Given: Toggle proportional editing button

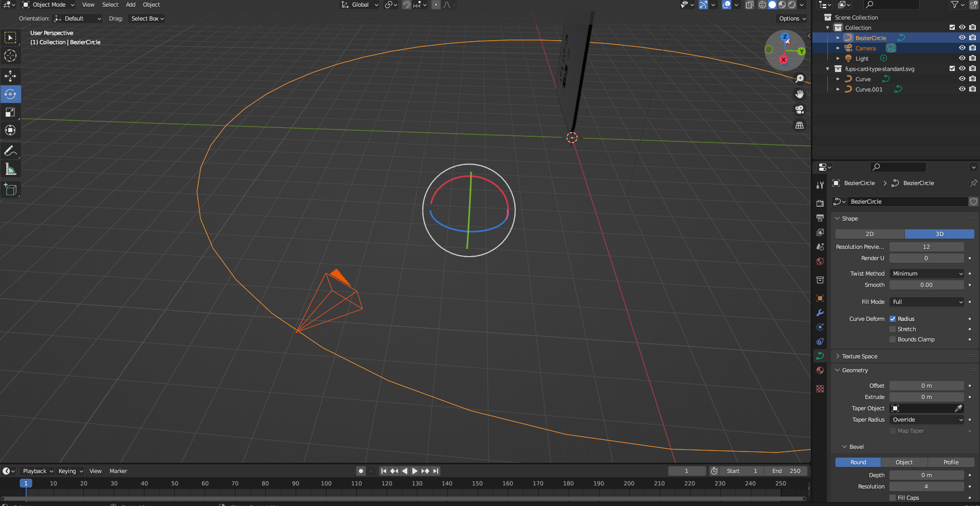Looking at the screenshot, I should [x=436, y=5].
